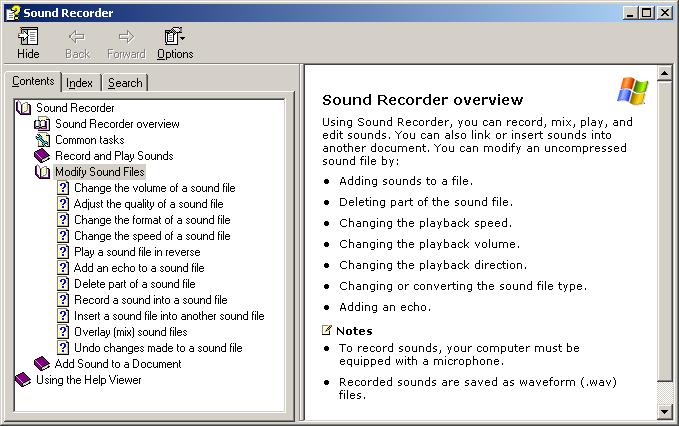
Task: Maximize the Sound Recorder help window
Action: pos(646,13)
